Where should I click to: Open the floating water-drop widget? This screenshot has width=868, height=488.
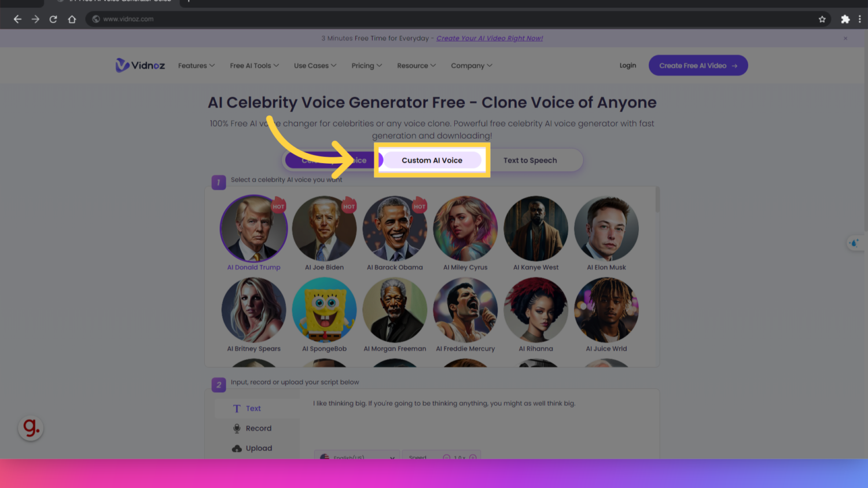coord(855,243)
